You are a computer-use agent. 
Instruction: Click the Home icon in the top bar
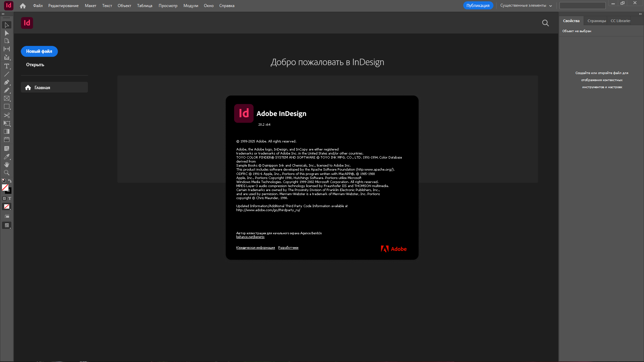pos(22,6)
